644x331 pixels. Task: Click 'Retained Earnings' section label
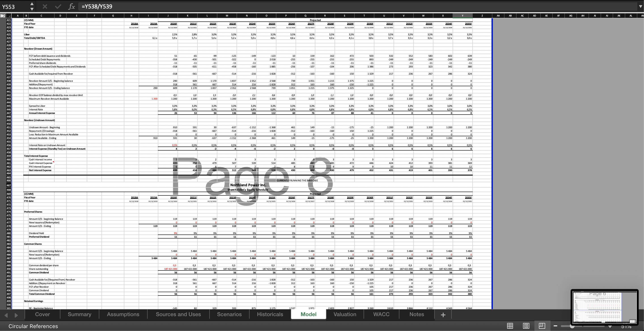(34, 301)
